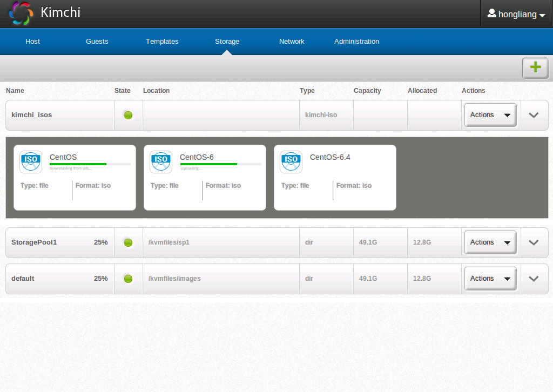Image resolution: width=553 pixels, height=392 pixels.
Task: Click StoragePool1 green state indicator
Action: (x=128, y=242)
